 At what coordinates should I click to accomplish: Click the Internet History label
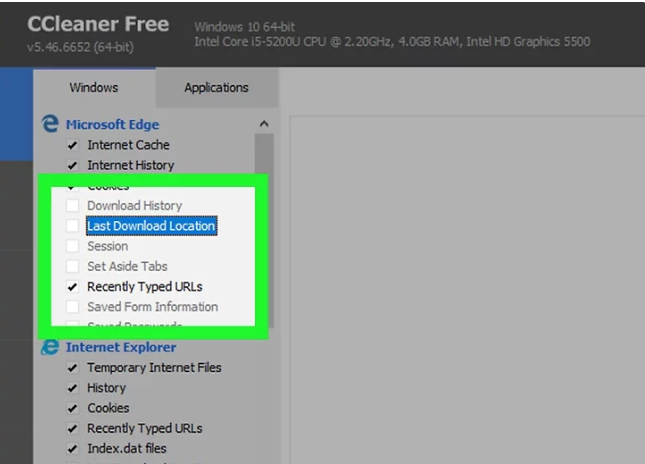pyautogui.click(x=130, y=165)
